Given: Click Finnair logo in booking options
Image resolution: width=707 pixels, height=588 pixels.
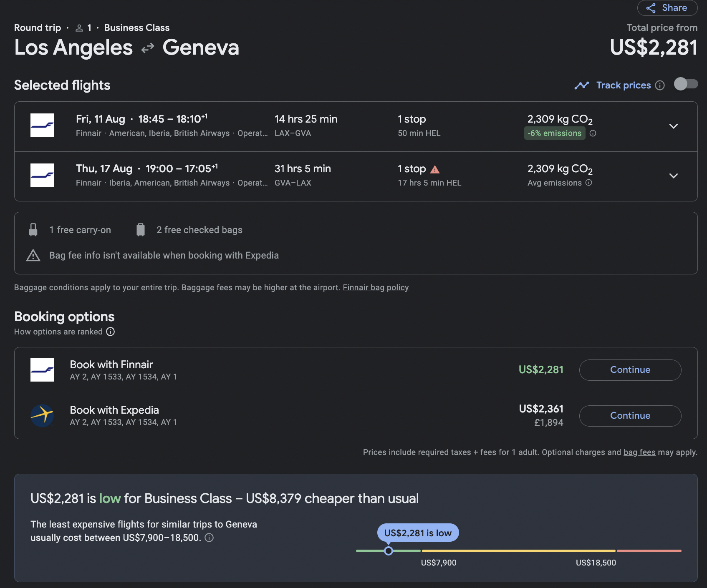Looking at the screenshot, I should coord(42,370).
